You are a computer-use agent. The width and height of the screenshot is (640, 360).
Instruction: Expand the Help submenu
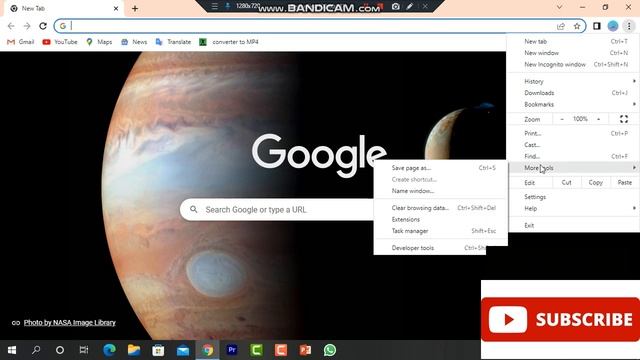pyautogui.click(x=573, y=208)
